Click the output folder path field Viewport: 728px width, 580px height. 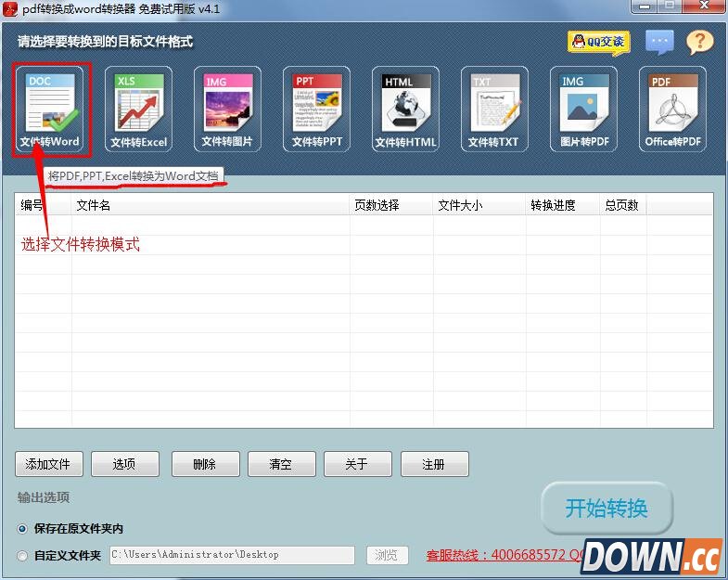232,555
